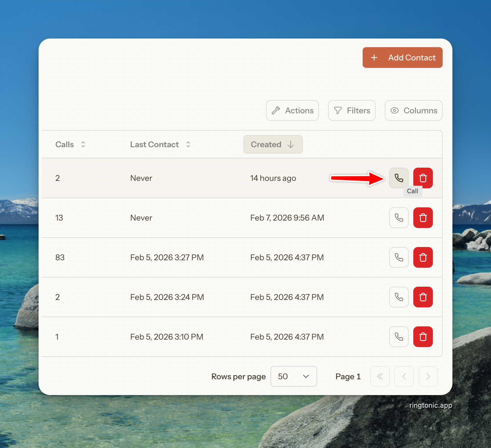The image size is (491, 448).
Task: Jump to the first page
Action: coord(380,376)
